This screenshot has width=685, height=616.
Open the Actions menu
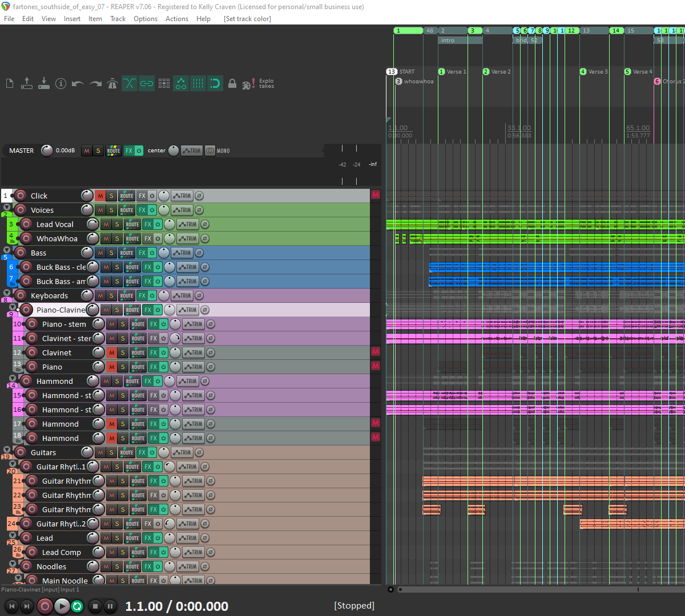[x=177, y=19]
